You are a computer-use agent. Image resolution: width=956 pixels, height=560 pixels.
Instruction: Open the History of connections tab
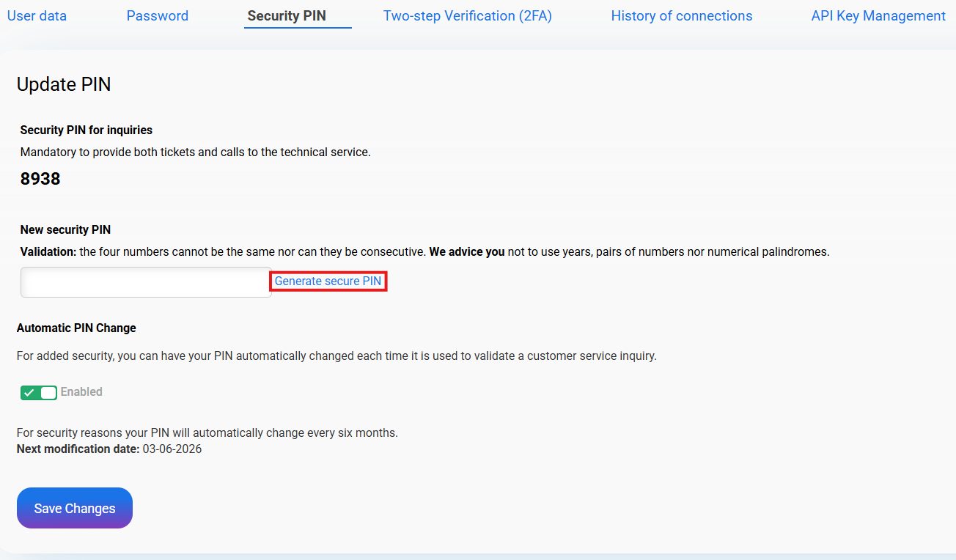pyautogui.click(x=681, y=15)
